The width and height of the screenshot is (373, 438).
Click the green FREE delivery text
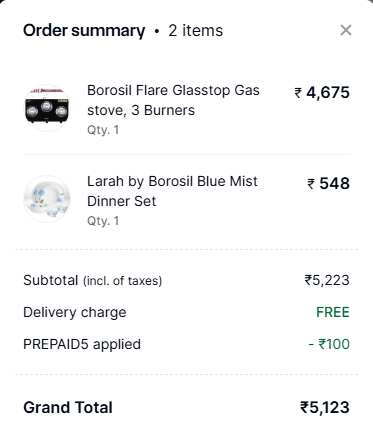point(333,312)
